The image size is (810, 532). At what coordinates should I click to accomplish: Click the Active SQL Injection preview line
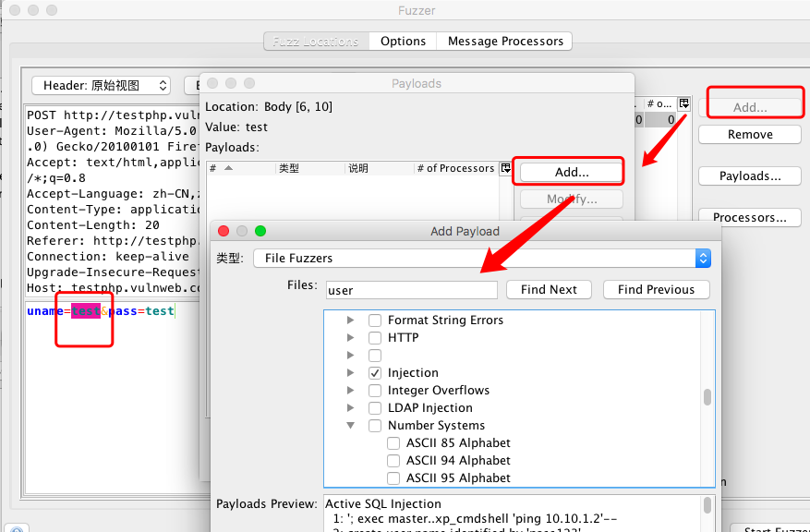coord(383,504)
